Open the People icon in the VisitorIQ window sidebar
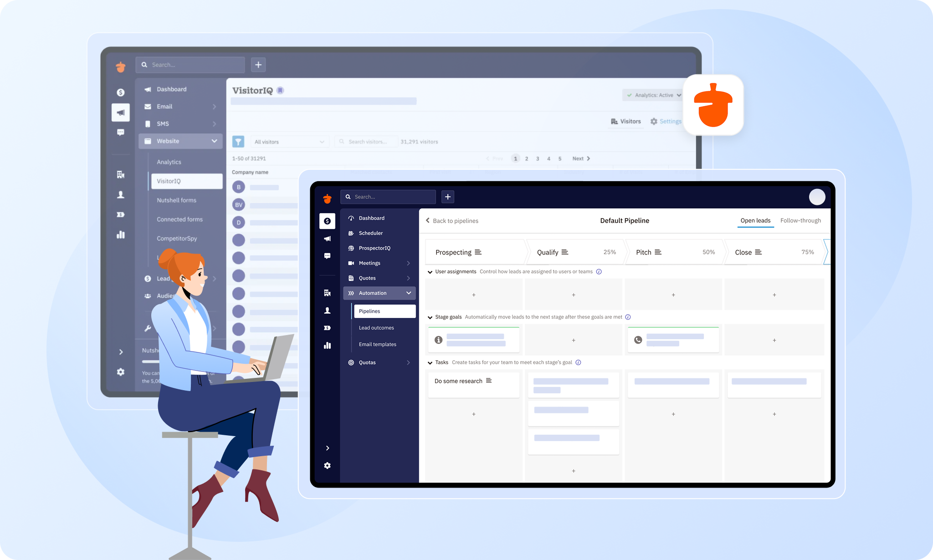The width and height of the screenshot is (933, 560). click(x=121, y=194)
